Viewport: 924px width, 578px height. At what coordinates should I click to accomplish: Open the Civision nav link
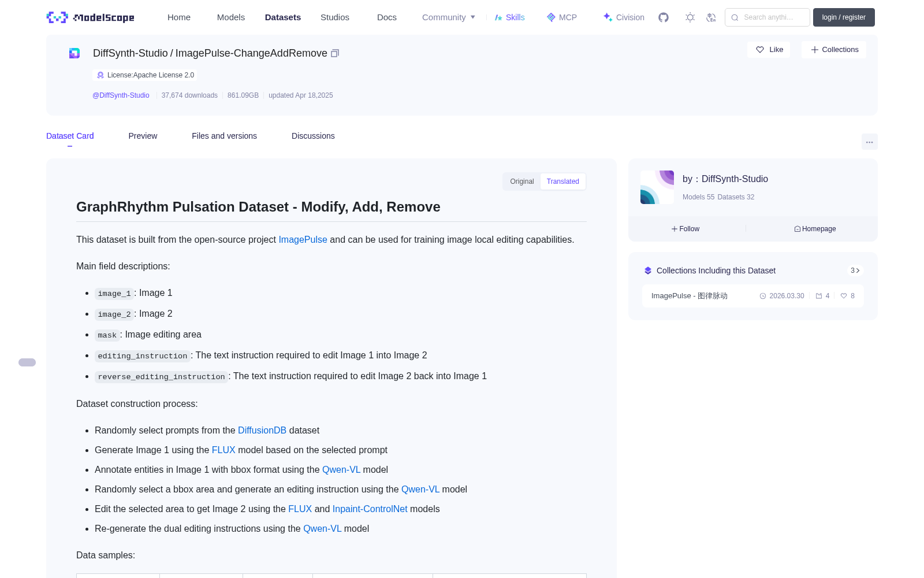pyautogui.click(x=624, y=17)
